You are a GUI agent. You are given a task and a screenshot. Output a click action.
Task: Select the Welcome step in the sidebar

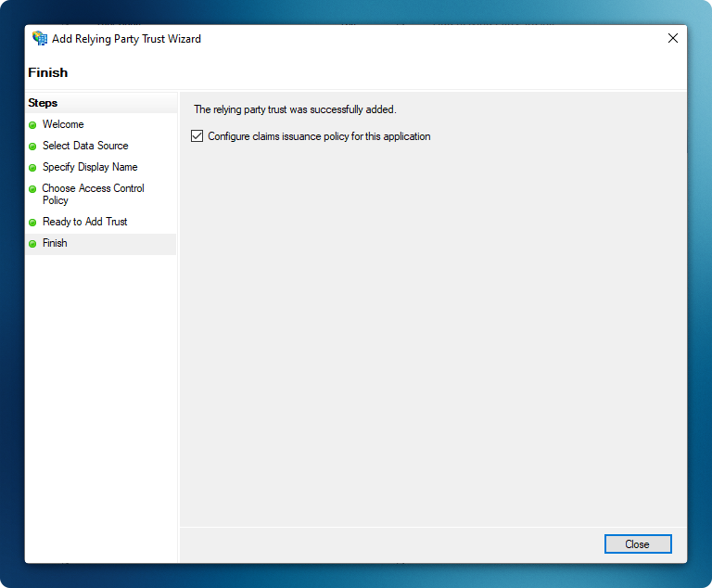coord(63,124)
